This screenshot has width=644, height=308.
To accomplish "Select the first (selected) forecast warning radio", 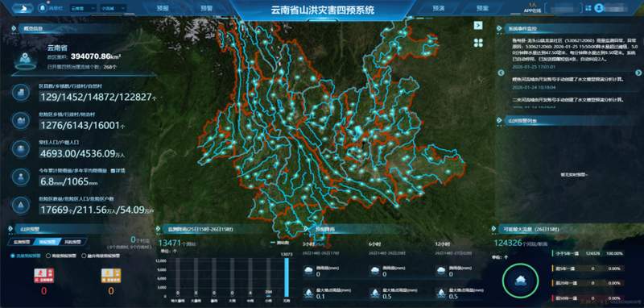I will coord(12,256).
